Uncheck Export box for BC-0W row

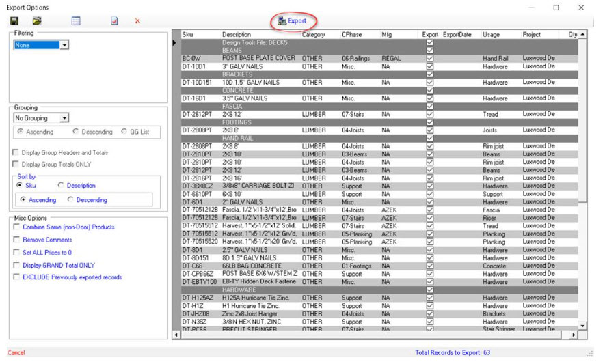pyautogui.click(x=429, y=59)
